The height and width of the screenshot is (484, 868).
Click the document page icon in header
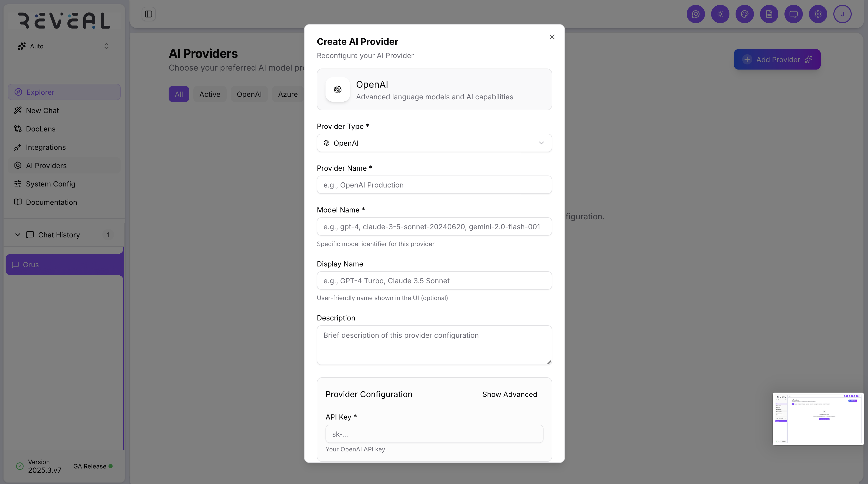coord(769,14)
